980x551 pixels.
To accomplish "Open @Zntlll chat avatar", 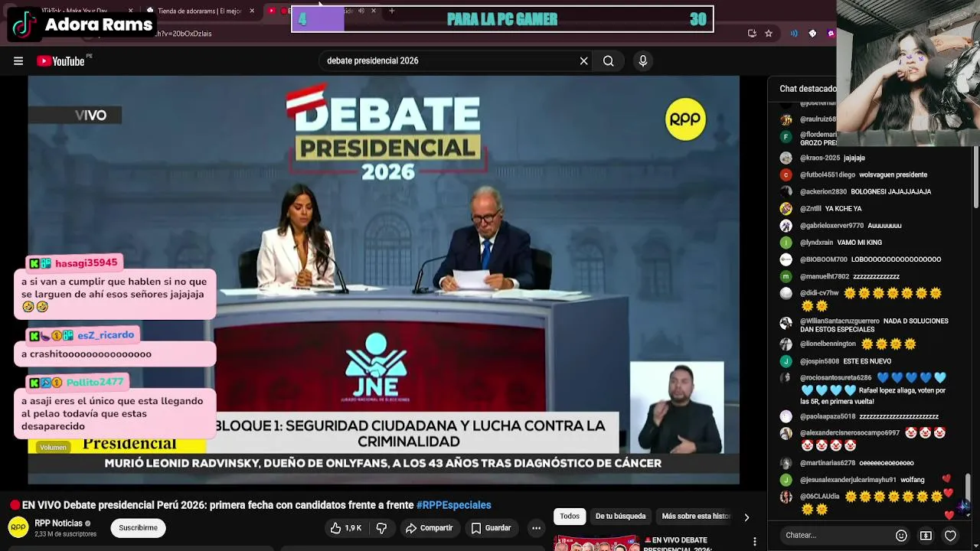I will [786, 208].
